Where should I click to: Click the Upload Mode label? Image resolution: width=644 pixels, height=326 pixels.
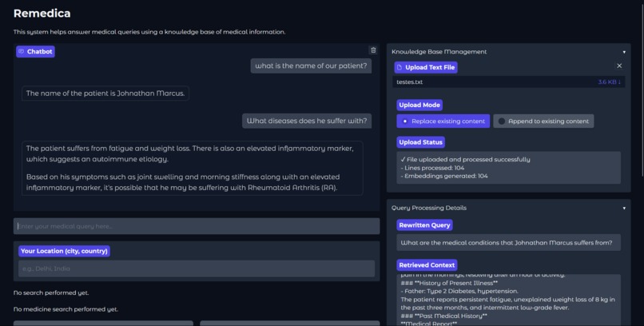point(419,105)
